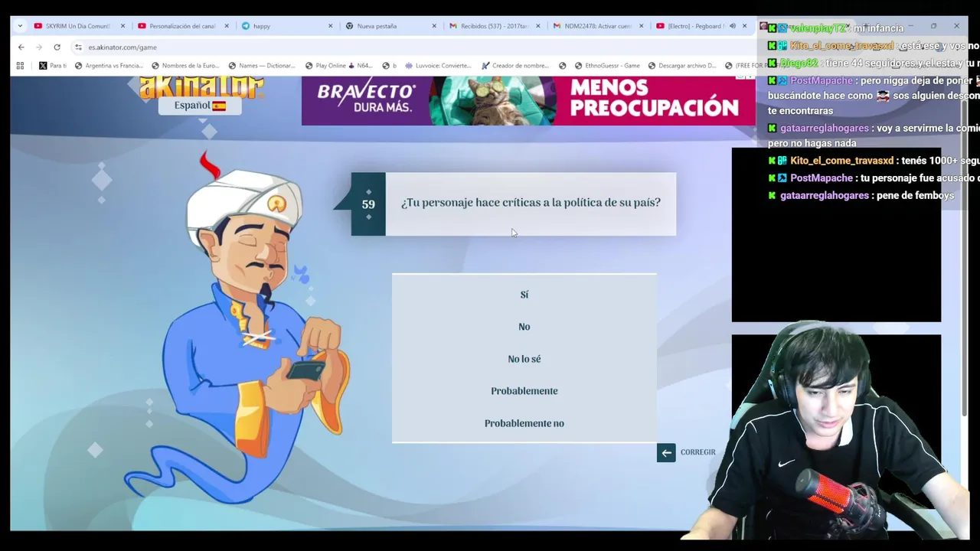Reload the page with refresh icon
The height and width of the screenshot is (551, 980).
57,47
